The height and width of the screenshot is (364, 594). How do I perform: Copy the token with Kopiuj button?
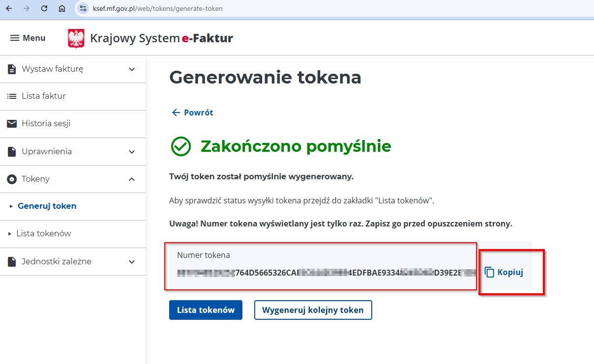coord(504,272)
